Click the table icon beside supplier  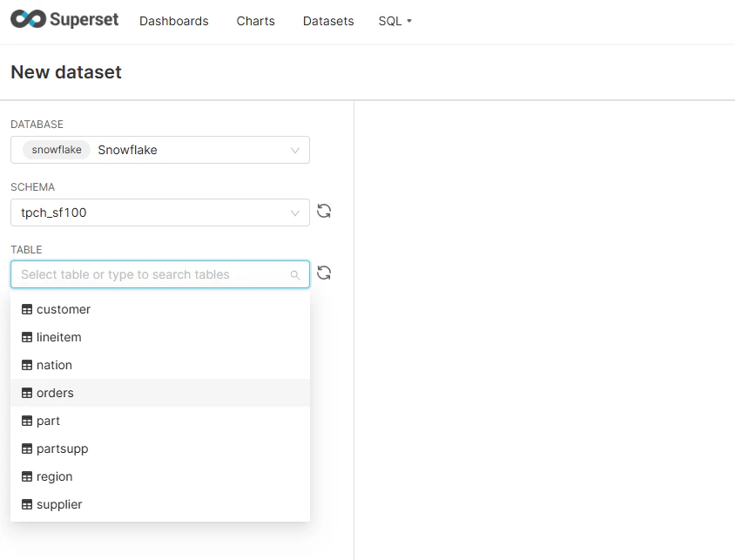point(27,505)
